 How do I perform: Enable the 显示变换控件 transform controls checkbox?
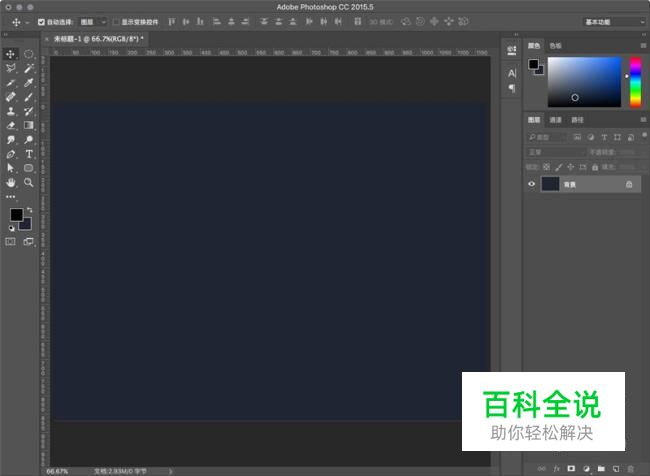click(x=116, y=22)
